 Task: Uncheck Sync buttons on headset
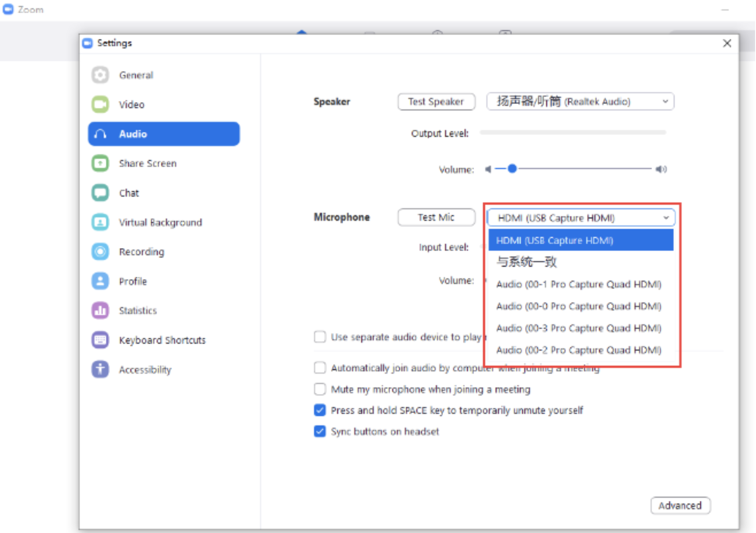coord(320,431)
